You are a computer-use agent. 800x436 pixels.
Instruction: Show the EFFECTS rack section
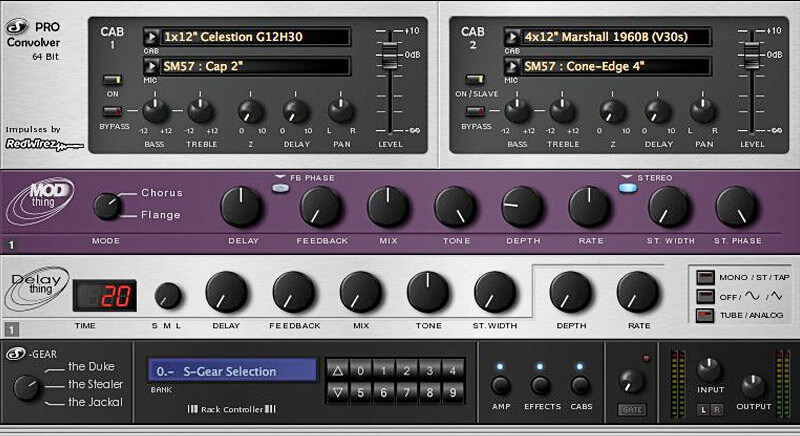(540, 386)
